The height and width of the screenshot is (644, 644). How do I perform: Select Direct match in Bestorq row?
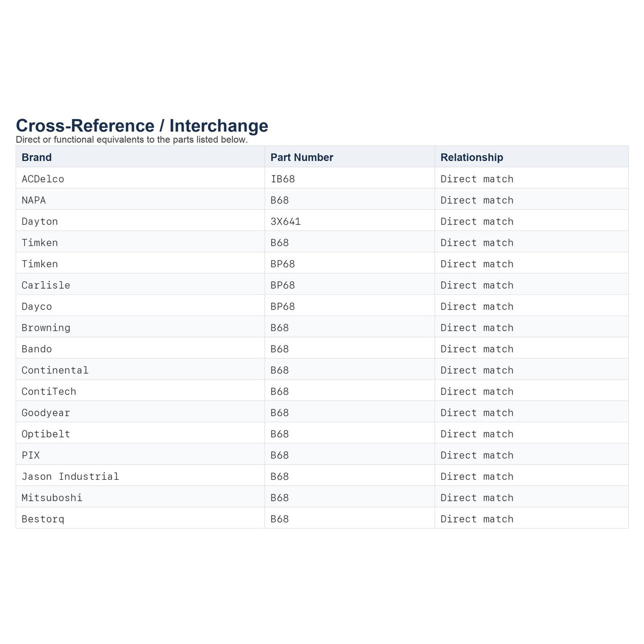pyautogui.click(x=477, y=519)
